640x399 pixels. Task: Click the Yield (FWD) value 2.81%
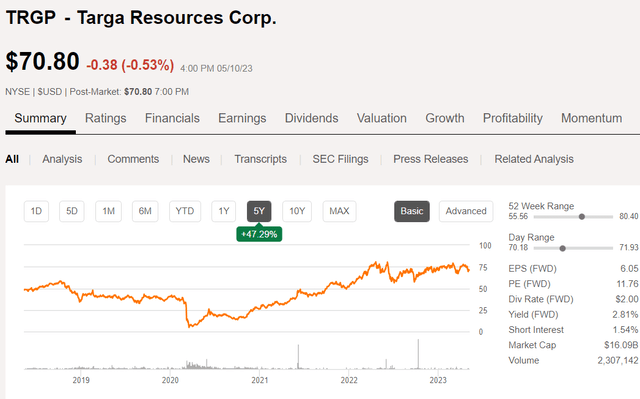pyautogui.click(x=625, y=315)
